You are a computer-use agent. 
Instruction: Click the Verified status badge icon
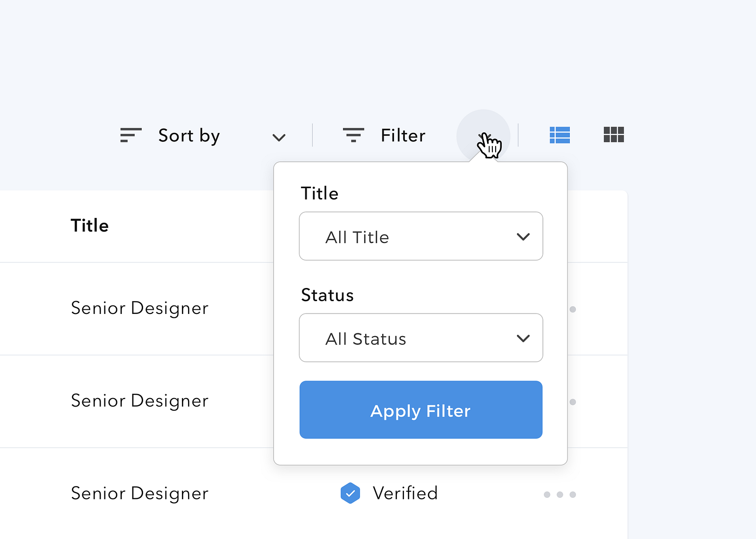(x=350, y=493)
